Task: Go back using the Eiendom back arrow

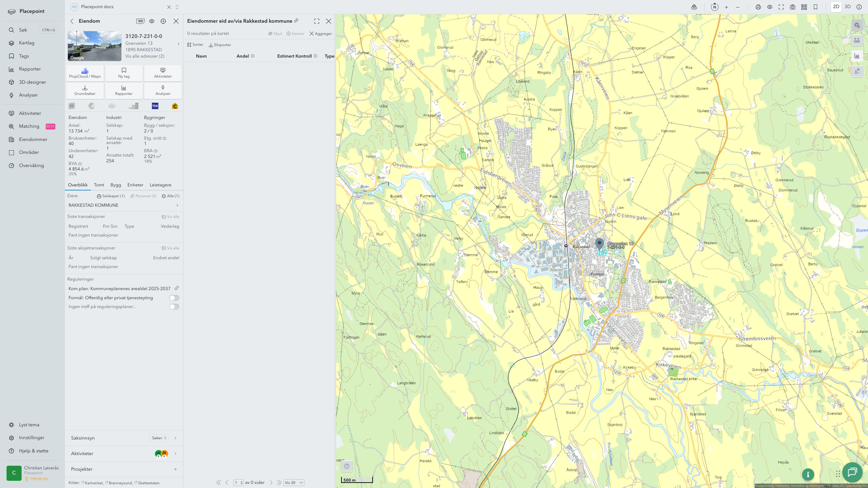Action: [x=72, y=21]
